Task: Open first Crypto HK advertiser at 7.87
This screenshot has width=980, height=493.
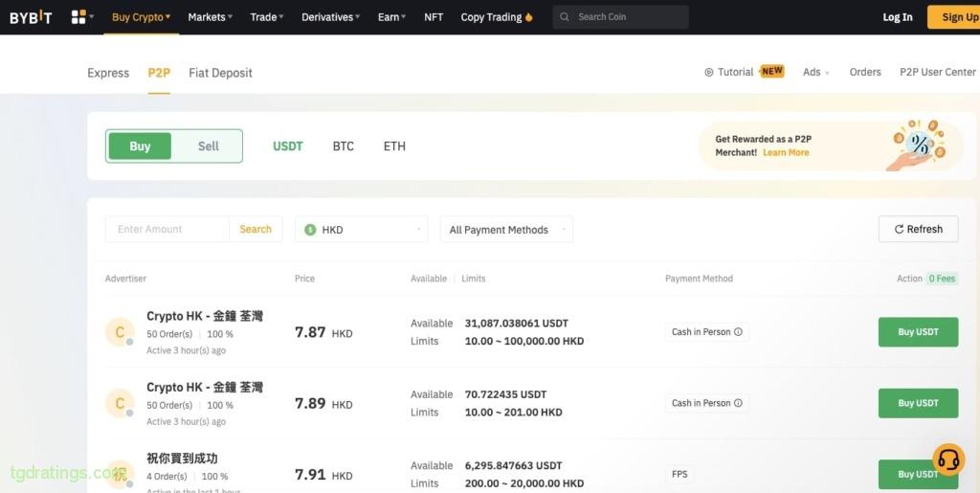Action: pyautogui.click(x=205, y=316)
